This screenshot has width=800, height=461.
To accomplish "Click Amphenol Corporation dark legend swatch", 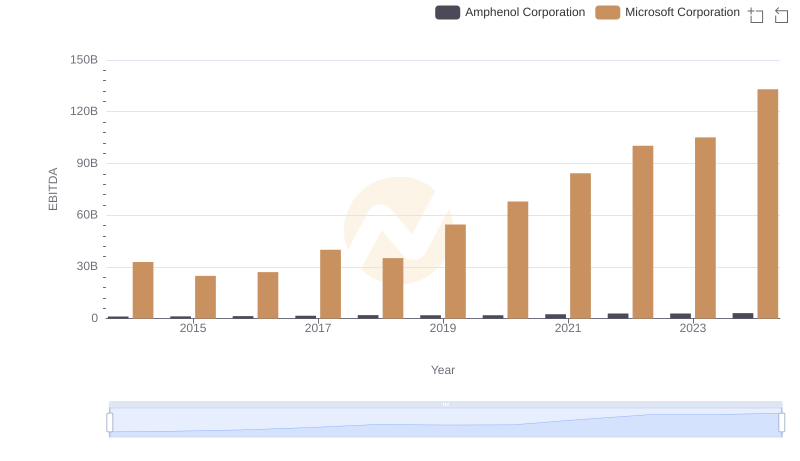I will pyautogui.click(x=447, y=12).
